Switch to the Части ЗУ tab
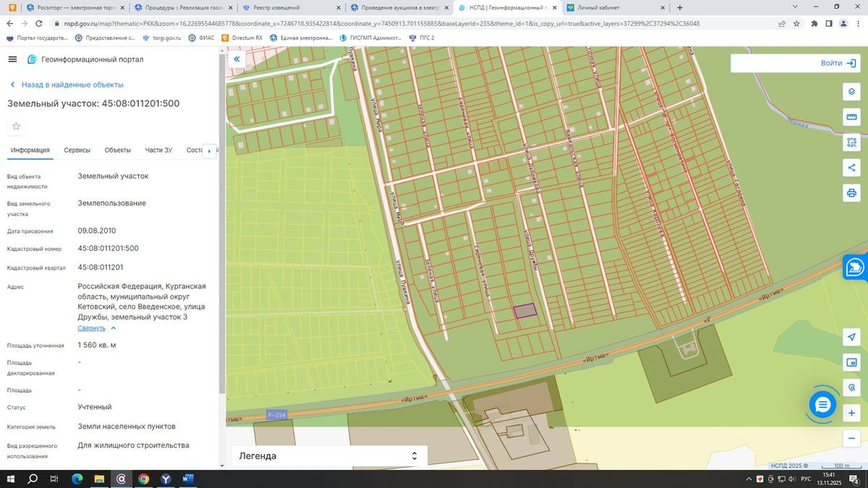The width and height of the screenshot is (868, 488). [158, 150]
